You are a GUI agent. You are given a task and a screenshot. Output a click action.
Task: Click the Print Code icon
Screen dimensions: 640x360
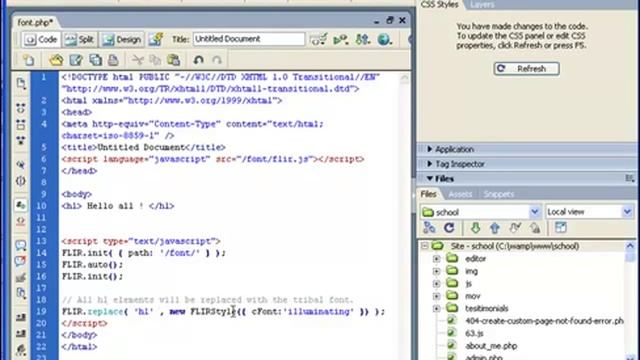pyautogui.click(x=113, y=60)
